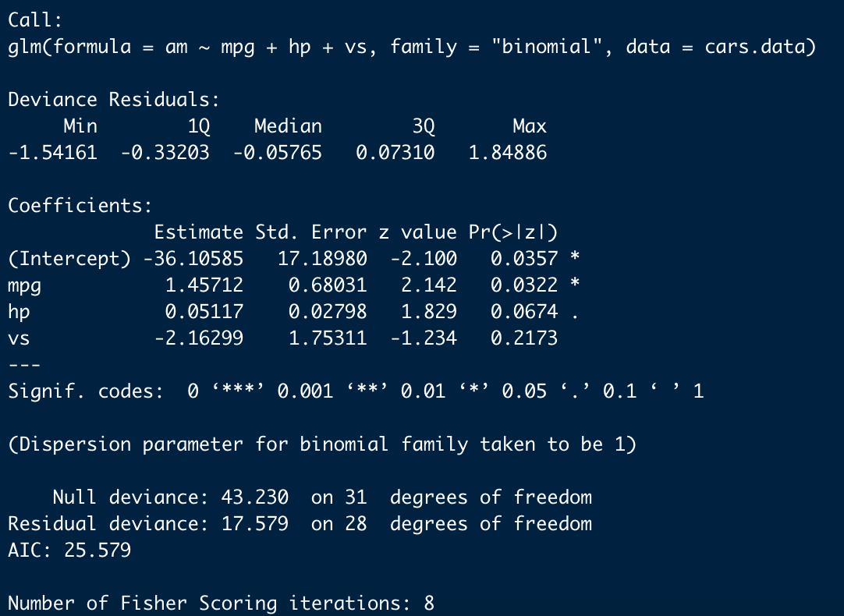Click the "Signif. codes:" label
The height and width of the screenshot is (616, 844).
coord(86,391)
